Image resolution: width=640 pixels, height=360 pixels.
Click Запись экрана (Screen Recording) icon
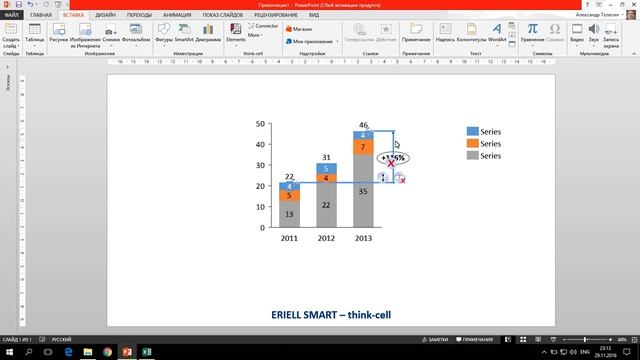(611, 36)
